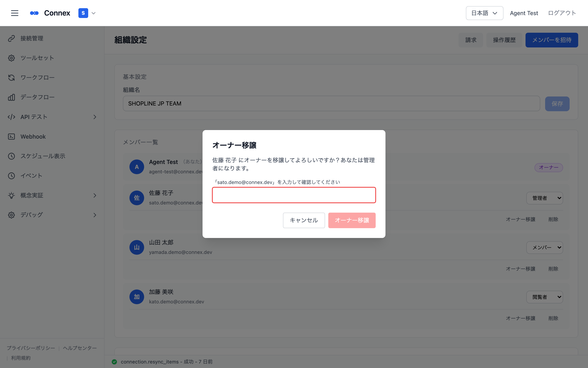
Task: Click the ワークフロー refresh icon
Action: tap(11, 78)
